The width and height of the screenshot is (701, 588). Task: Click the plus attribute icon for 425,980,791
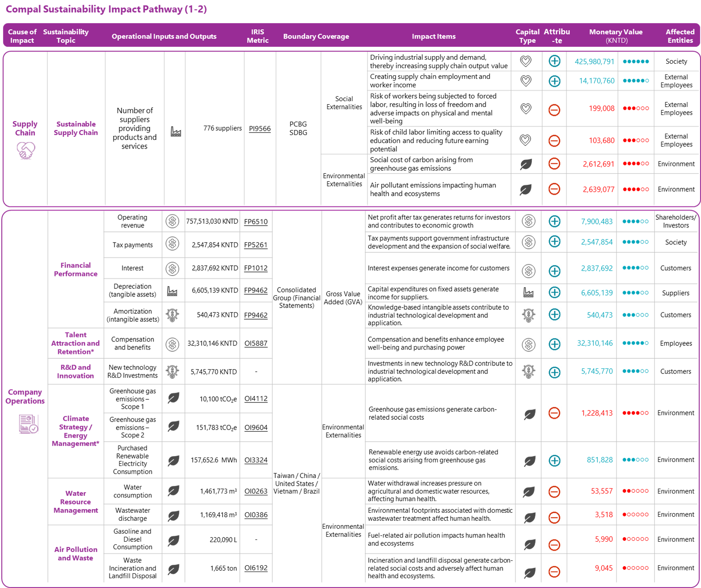(554, 61)
